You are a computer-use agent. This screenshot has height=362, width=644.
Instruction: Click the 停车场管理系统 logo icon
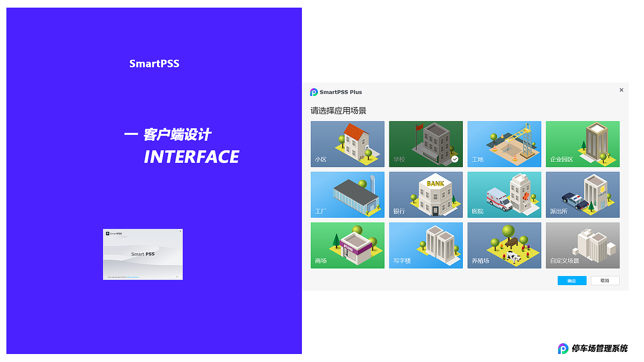[563, 348]
